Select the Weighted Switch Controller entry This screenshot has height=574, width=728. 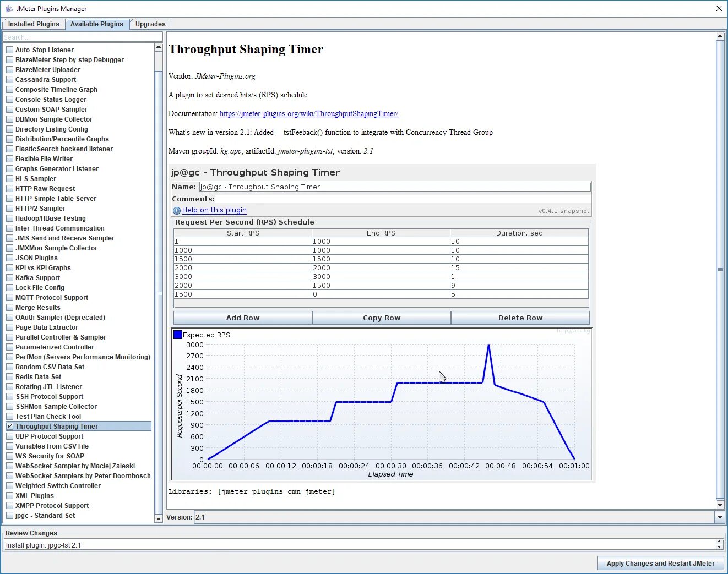(x=58, y=486)
